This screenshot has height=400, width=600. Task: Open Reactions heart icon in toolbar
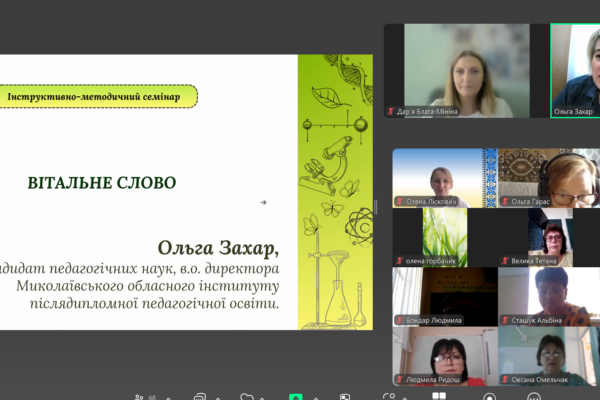click(246, 397)
